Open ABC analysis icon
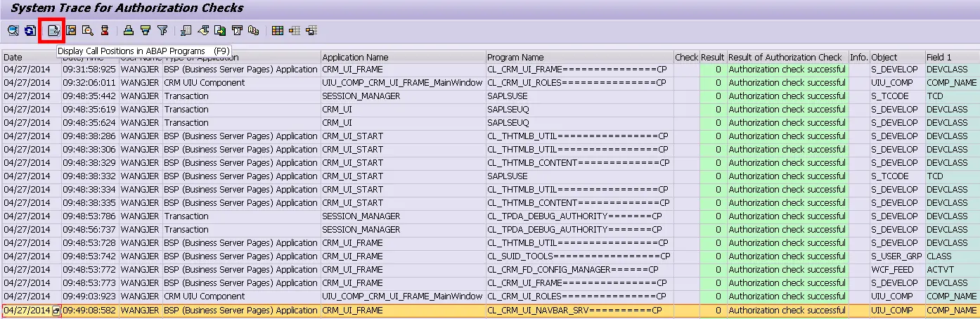 click(x=254, y=30)
